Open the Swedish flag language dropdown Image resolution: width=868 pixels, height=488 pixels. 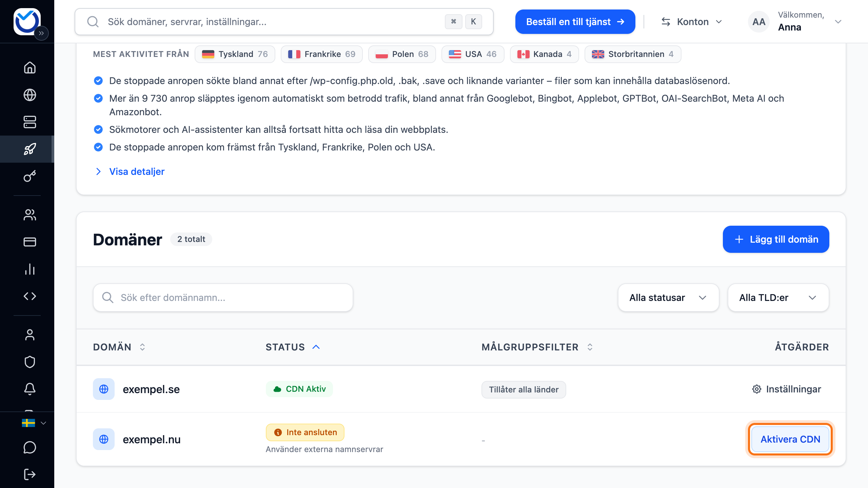[x=34, y=423]
